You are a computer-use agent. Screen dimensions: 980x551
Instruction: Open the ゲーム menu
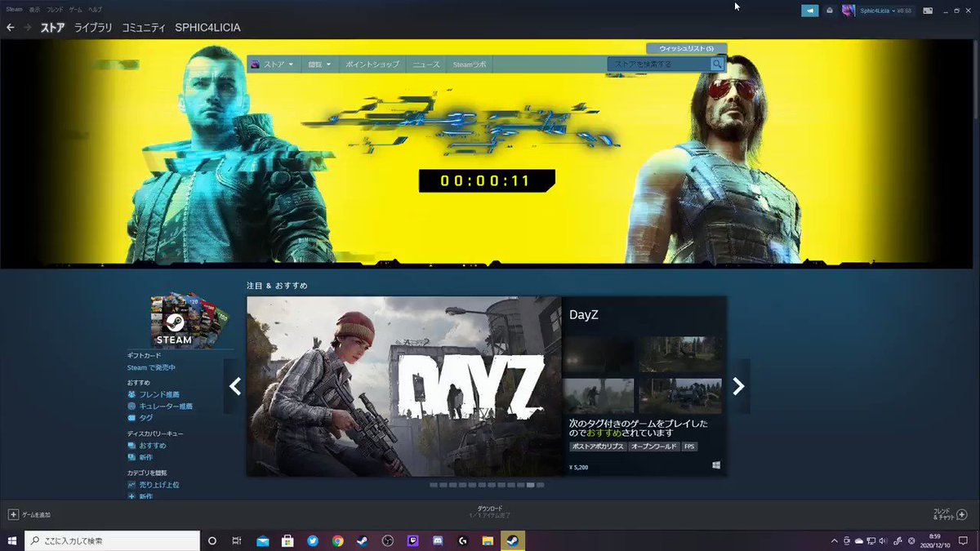tap(75, 9)
